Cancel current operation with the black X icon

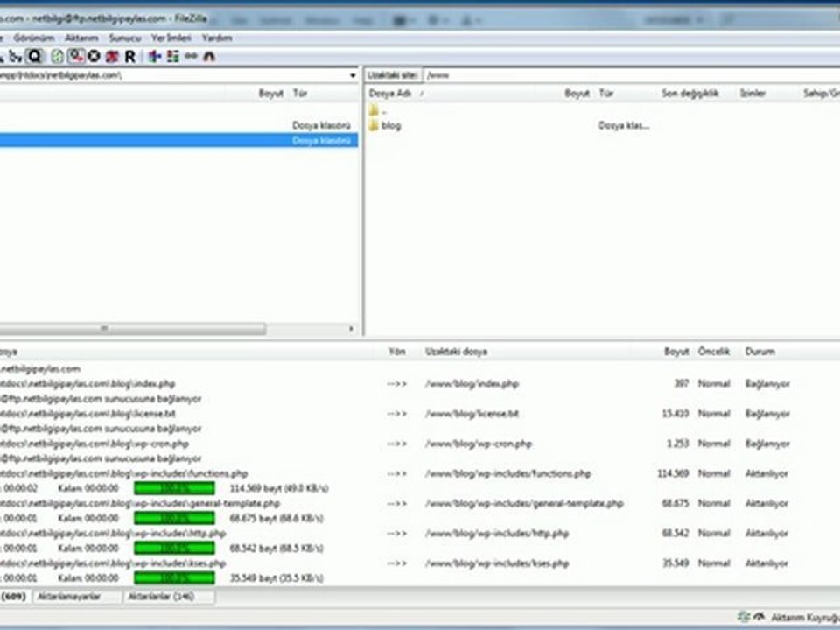pos(94,56)
